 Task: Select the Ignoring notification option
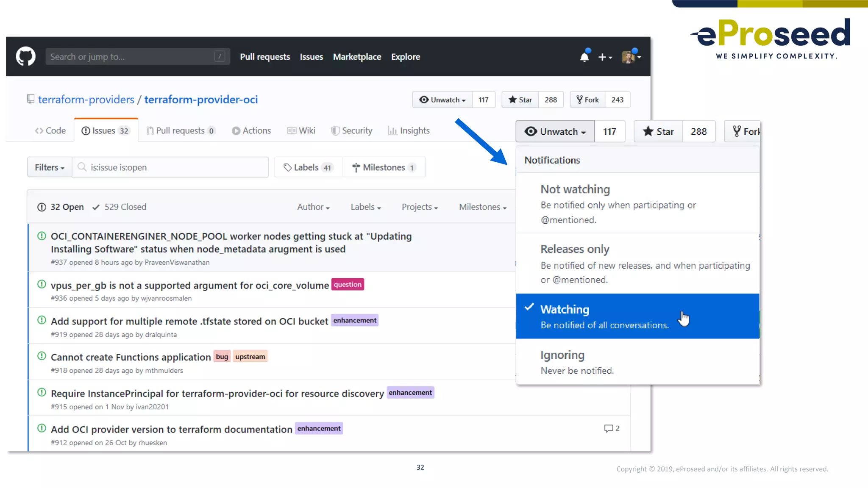pyautogui.click(x=638, y=362)
